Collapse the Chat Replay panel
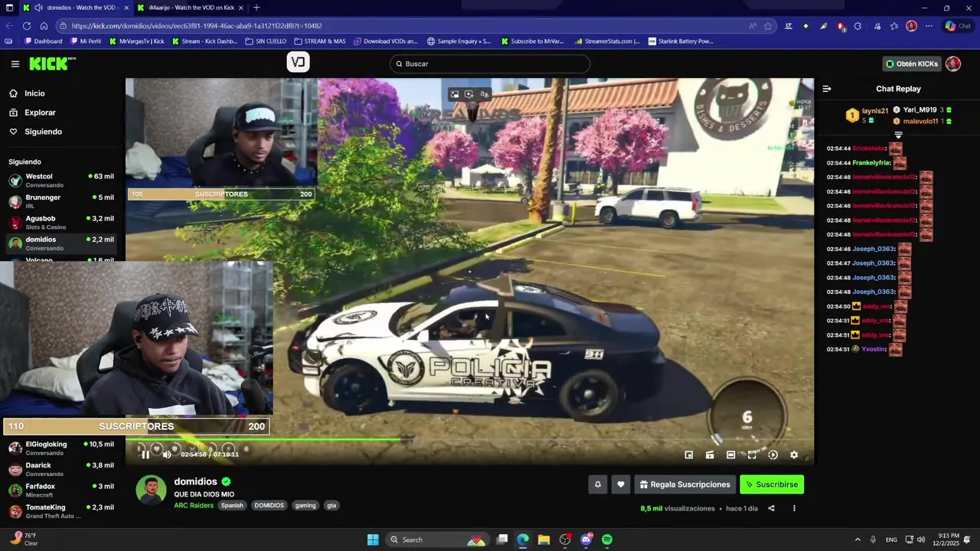Screen dimensions: 980x551 pos(827,89)
